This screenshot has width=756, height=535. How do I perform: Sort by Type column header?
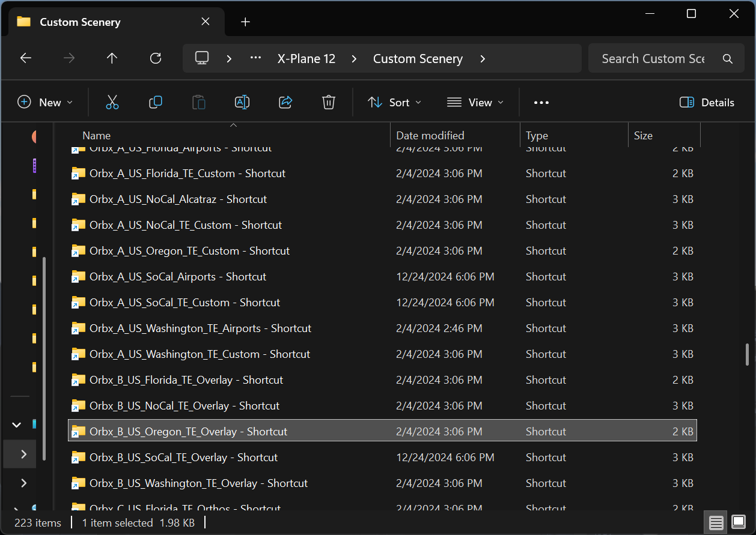(574, 135)
